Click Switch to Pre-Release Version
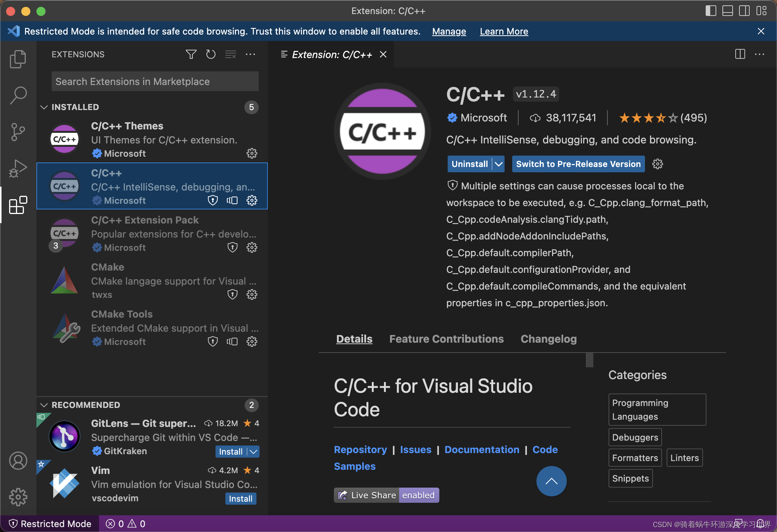Image resolution: width=777 pixels, height=532 pixels. point(578,164)
